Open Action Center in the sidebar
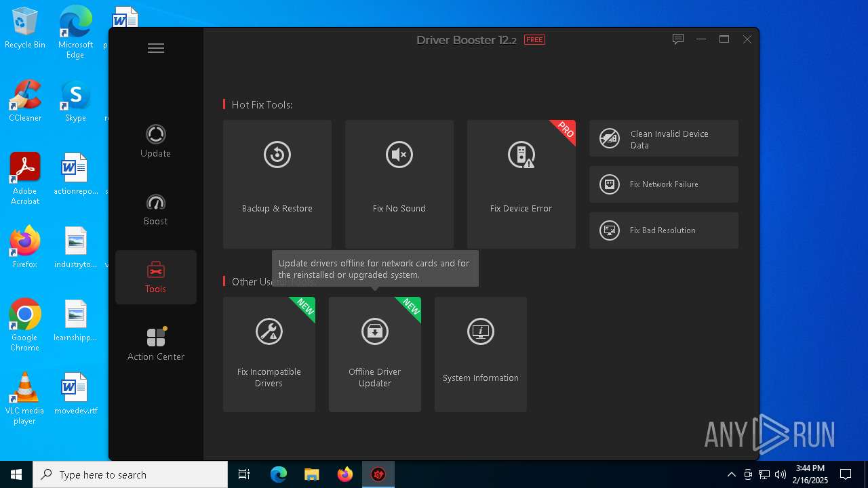This screenshot has width=868, height=488. click(x=156, y=344)
